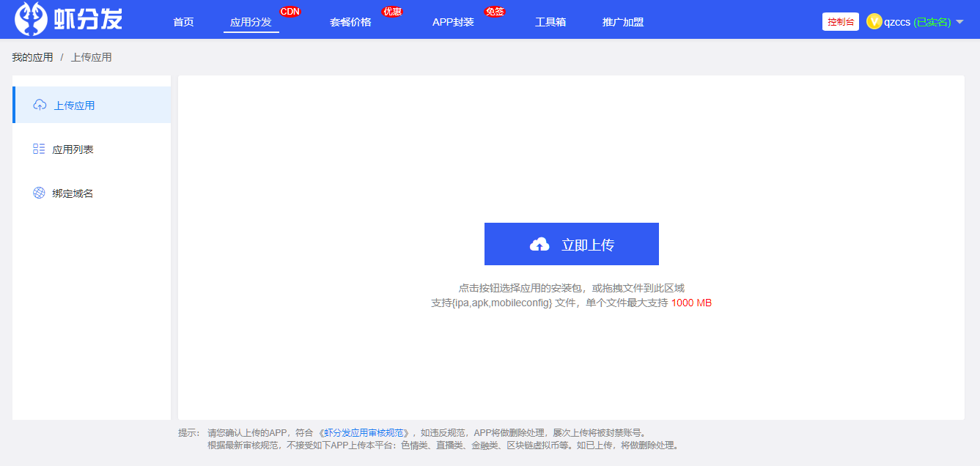Expand the user account dropdown arrow

click(959, 22)
